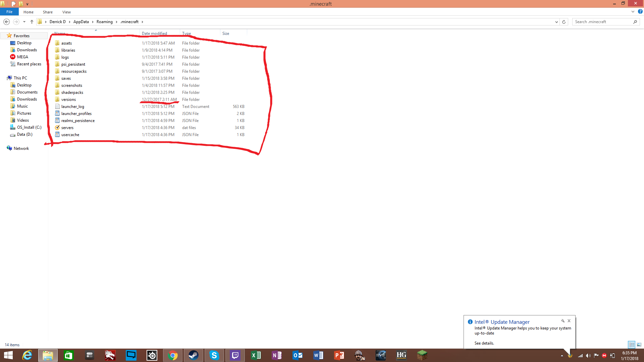Expand breadcrumb arrow after Derrick D
644x362 pixels.
point(69,22)
